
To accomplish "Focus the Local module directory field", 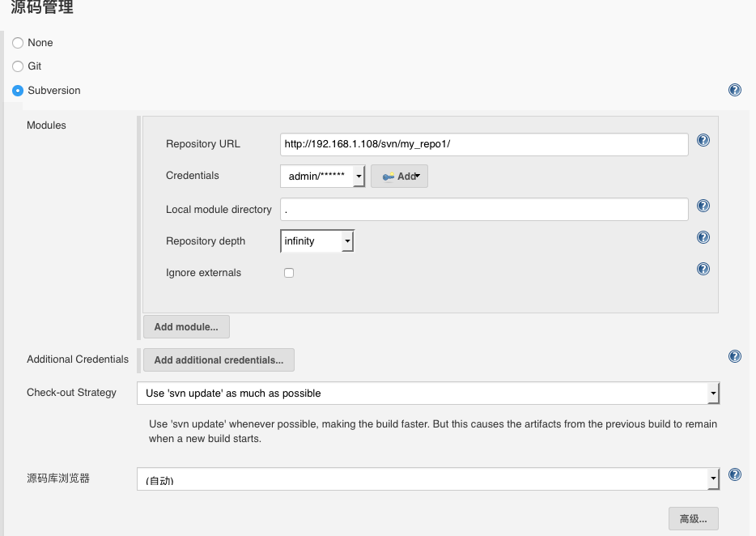I will tap(484, 210).
